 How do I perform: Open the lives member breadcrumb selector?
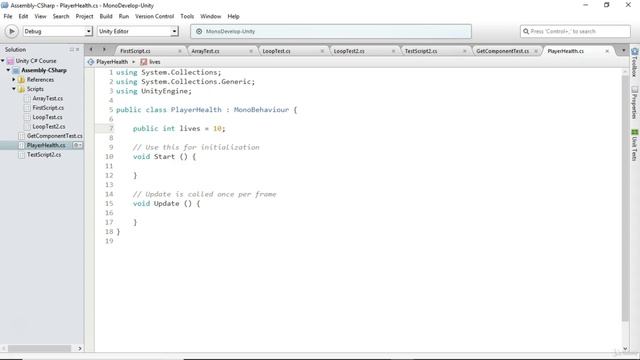(150, 62)
